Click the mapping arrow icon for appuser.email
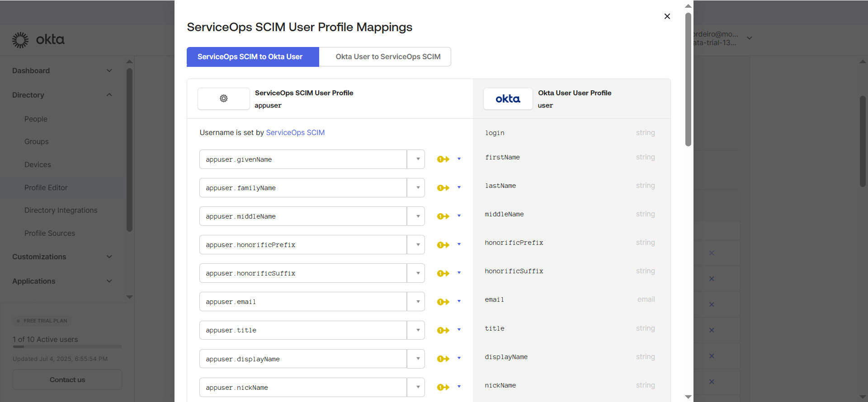Image resolution: width=868 pixels, height=402 pixels. click(443, 302)
